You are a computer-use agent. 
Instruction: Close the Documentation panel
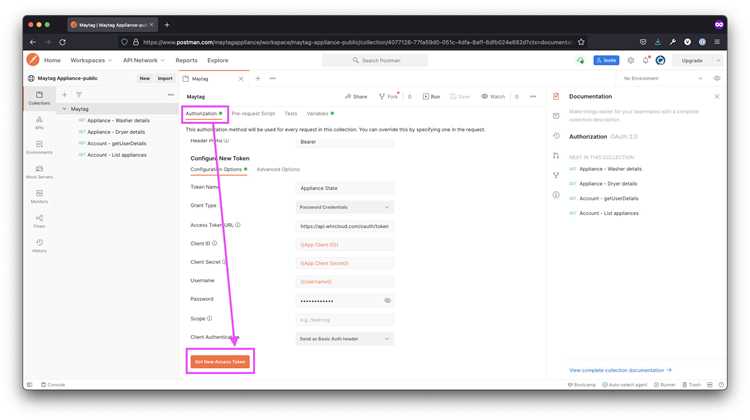(x=717, y=97)
